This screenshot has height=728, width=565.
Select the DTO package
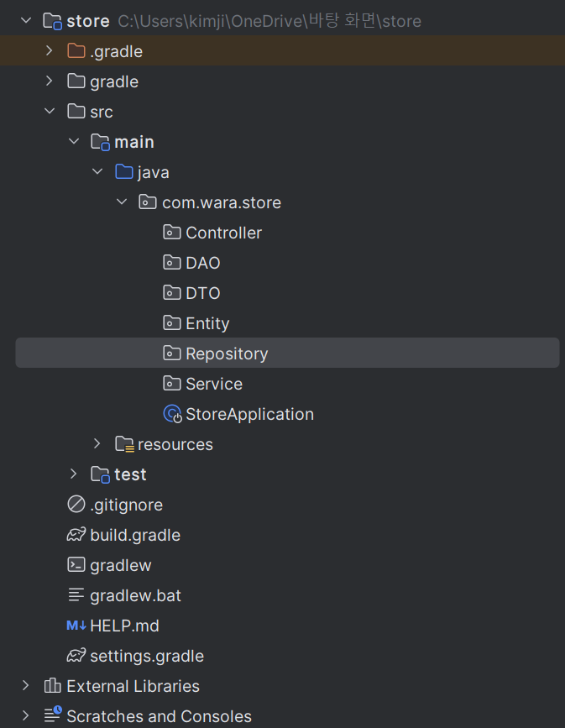pyautogui.click(x=203, y=293)
